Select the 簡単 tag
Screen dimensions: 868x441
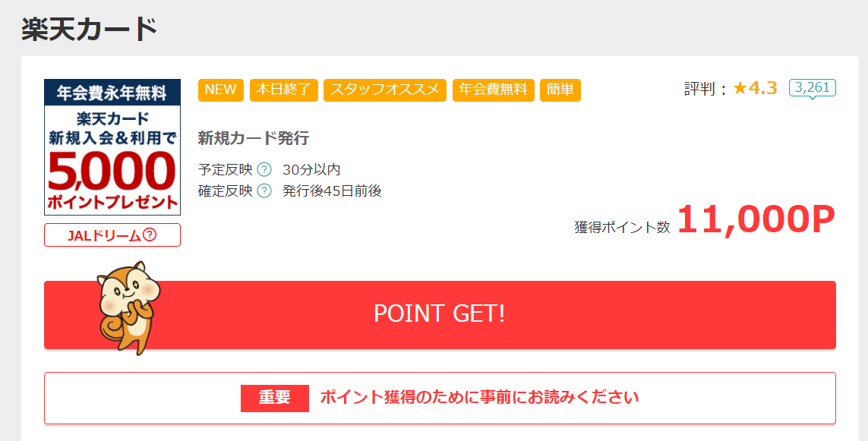pyautogui.click(x=560, y=90)
